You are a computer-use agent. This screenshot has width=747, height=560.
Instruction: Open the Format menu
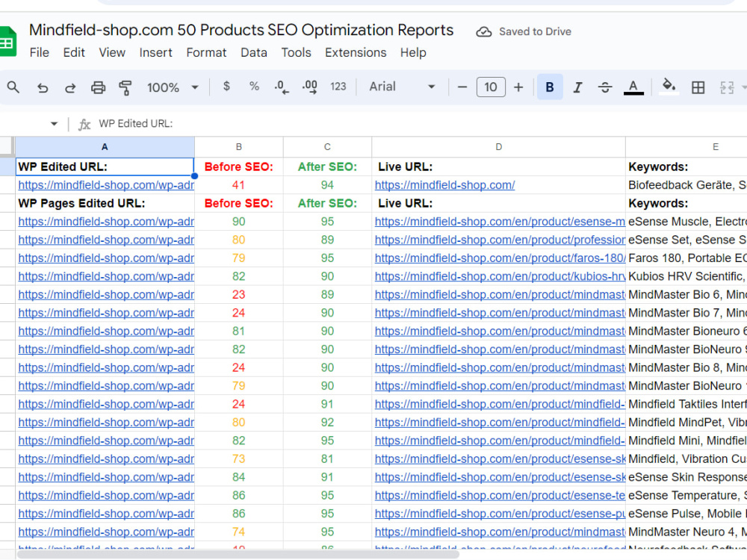click(206, 52)
